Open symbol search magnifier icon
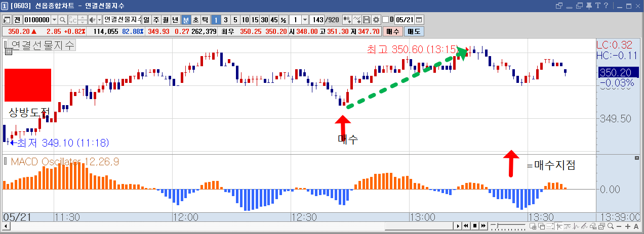644x234 pixels. (63, 20)
